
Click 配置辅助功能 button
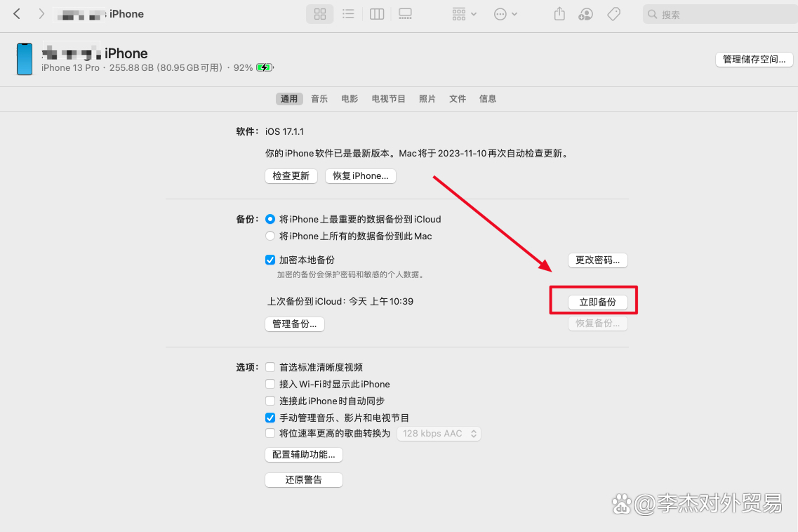point(304,455)
